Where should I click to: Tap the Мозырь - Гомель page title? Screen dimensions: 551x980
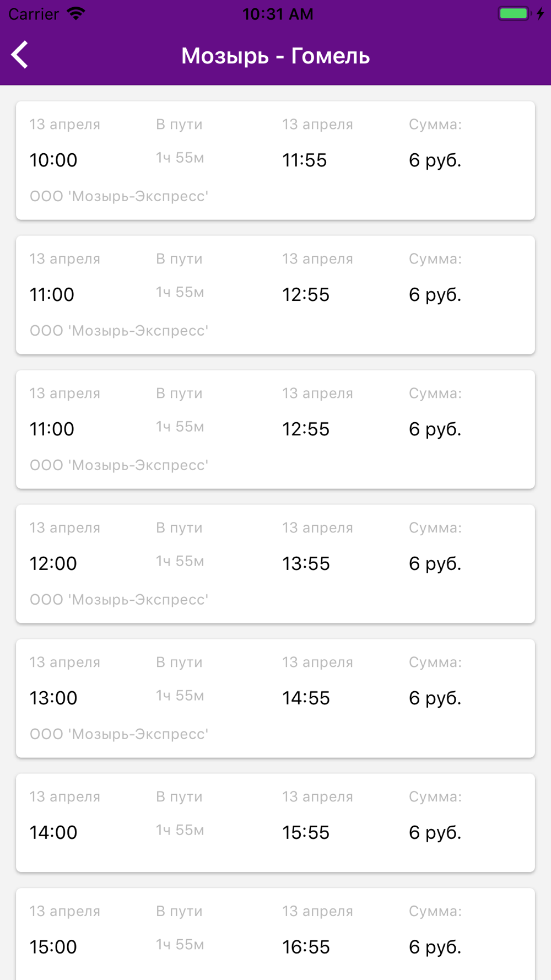275,56
